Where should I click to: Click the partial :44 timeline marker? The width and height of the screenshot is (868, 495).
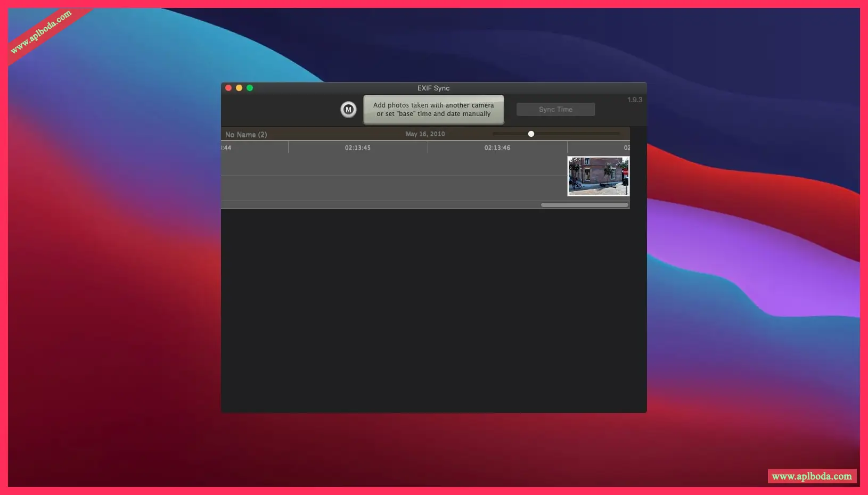(226, 148)
